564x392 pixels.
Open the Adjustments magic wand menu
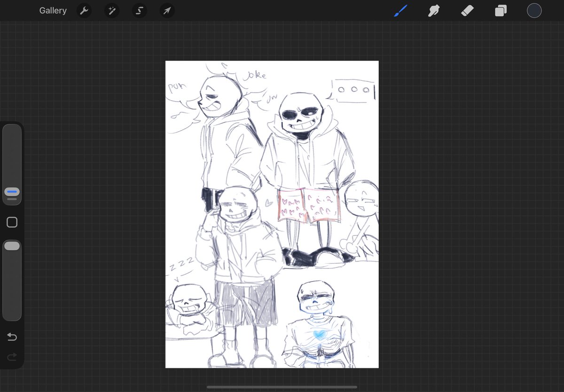pyautogui.click(x=112, y=10)
